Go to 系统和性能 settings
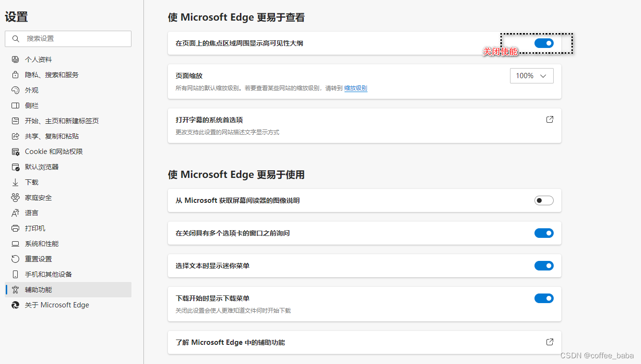This screenshot has width=641, height=364. [x=68, y=244]
